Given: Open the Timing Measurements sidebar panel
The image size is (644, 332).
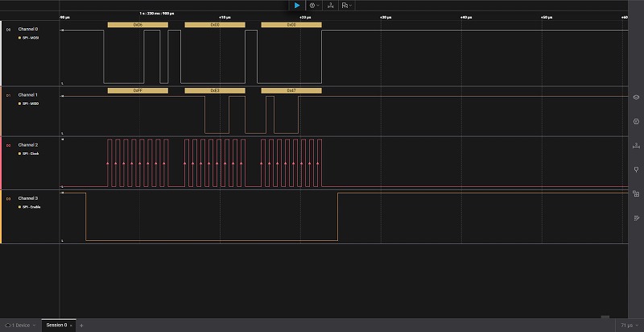Looking at the screenshot, I should (x=636, y=144).
